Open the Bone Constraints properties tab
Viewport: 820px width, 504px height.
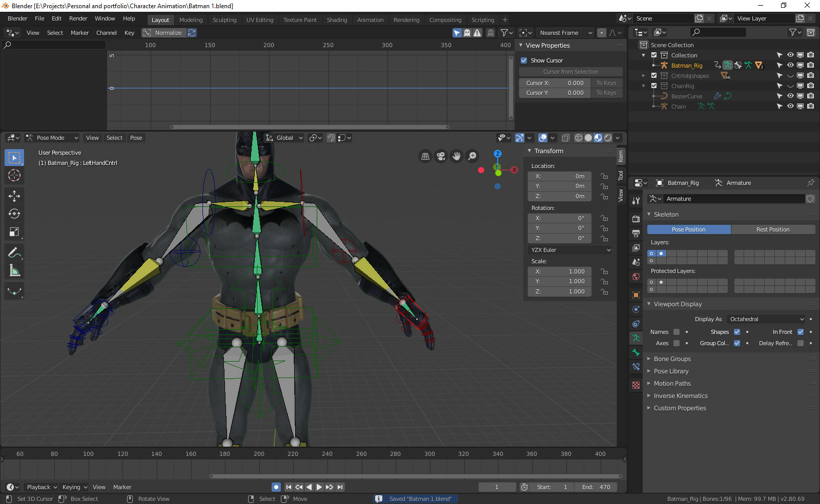tap(636, 367)
